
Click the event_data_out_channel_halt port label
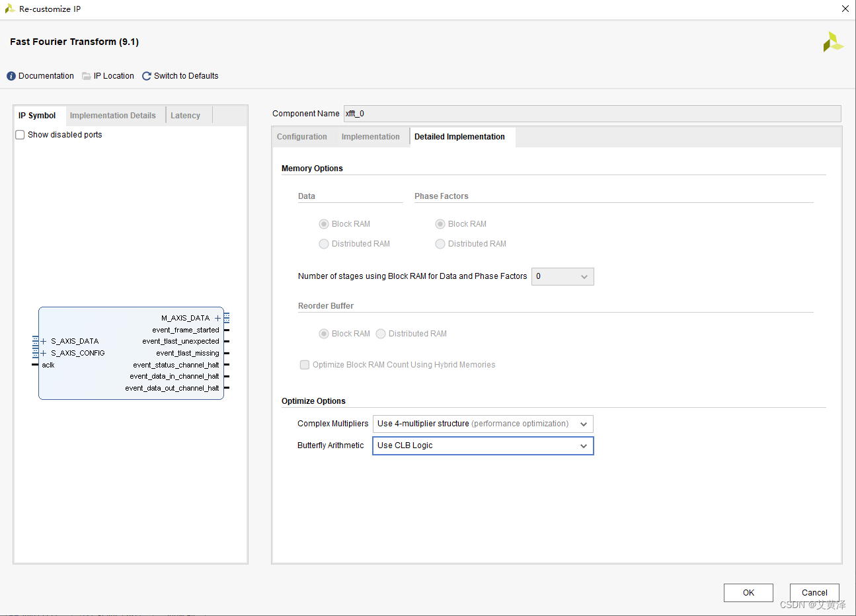pos(172,389)
